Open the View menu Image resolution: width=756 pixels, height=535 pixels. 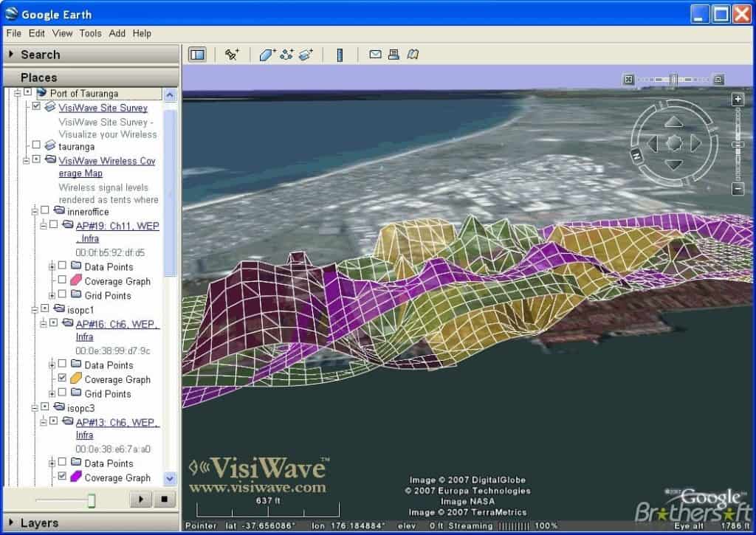pos(62,33)
